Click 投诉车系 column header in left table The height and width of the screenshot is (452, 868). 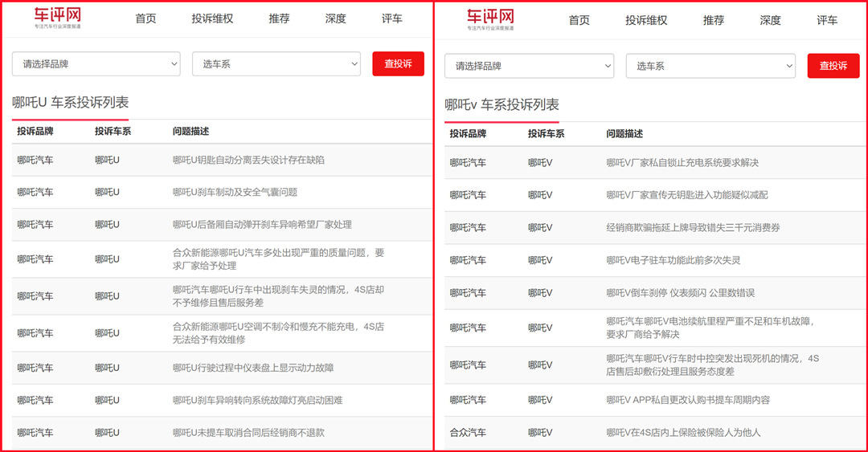point(113,131)
